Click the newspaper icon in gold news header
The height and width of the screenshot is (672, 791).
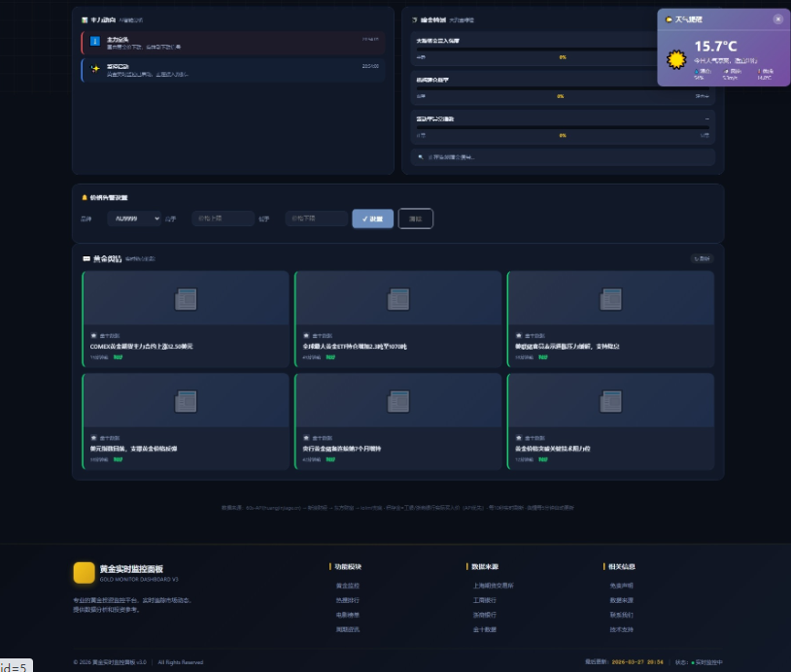[86, 258]
